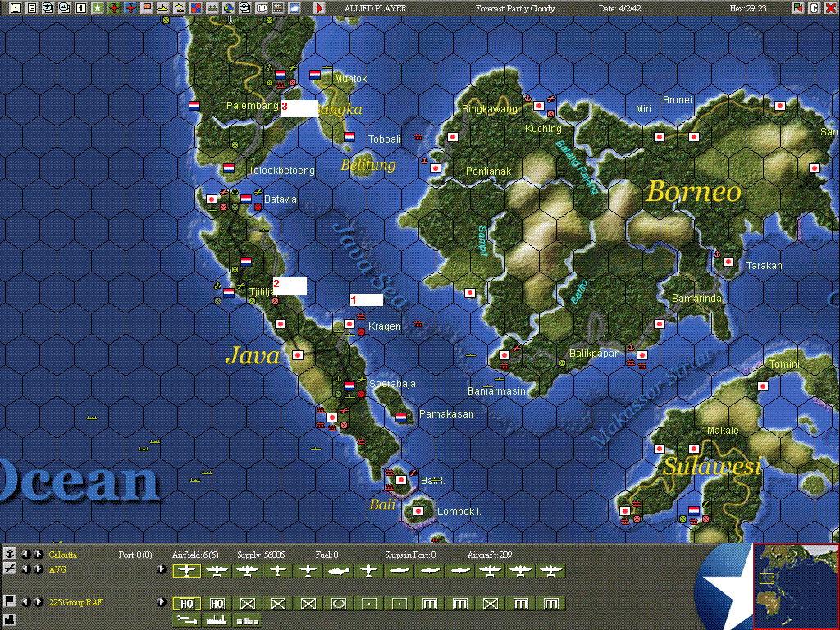This screenshot has height=630, width=840.
Task: Click the world minimap thumbnail
Action: 796,586
